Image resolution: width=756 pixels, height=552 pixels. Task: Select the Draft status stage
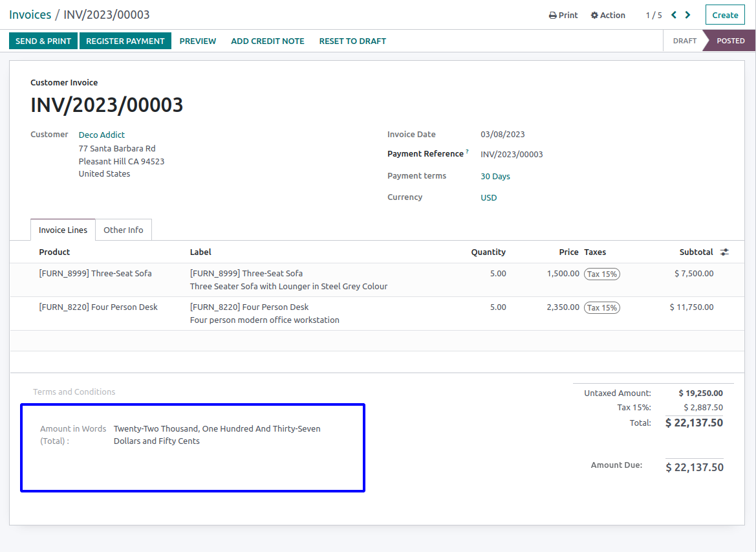[x=685, y=41]
